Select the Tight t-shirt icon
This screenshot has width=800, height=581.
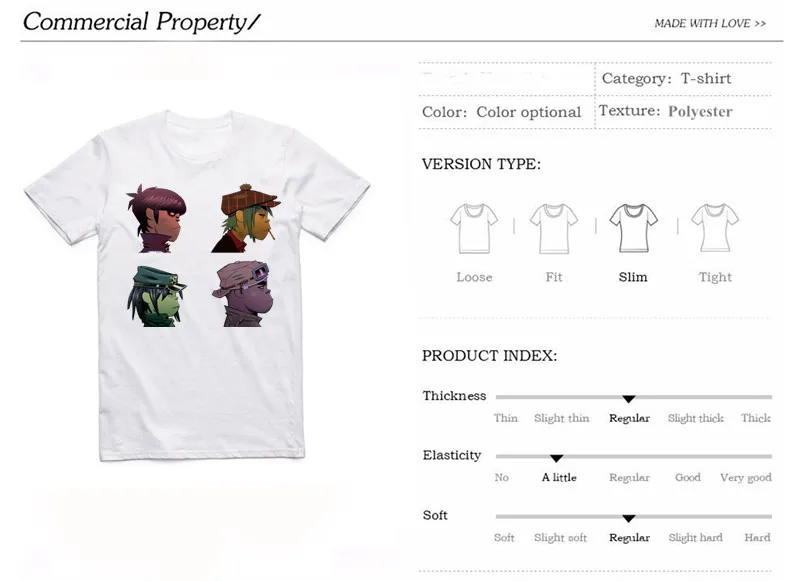click(715, 228)
